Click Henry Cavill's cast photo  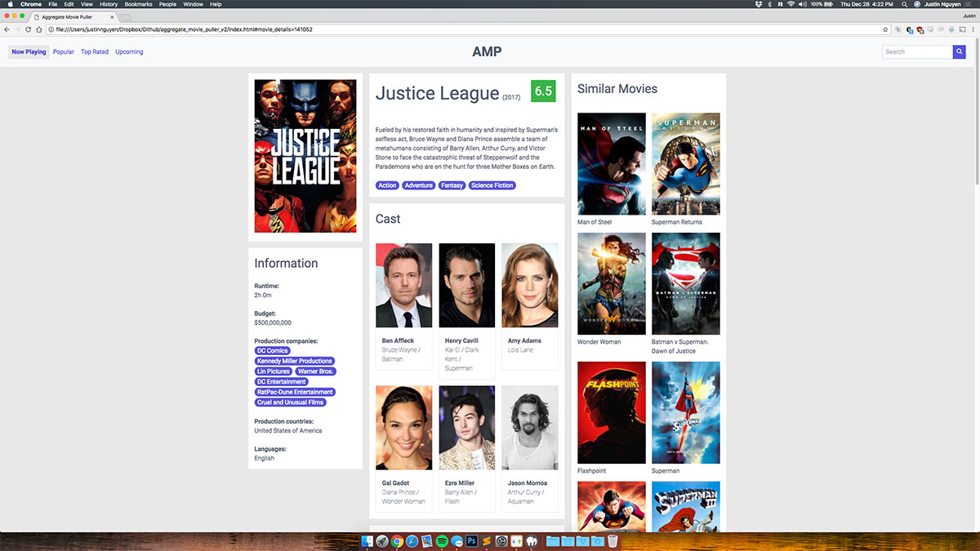click(467, 286)
